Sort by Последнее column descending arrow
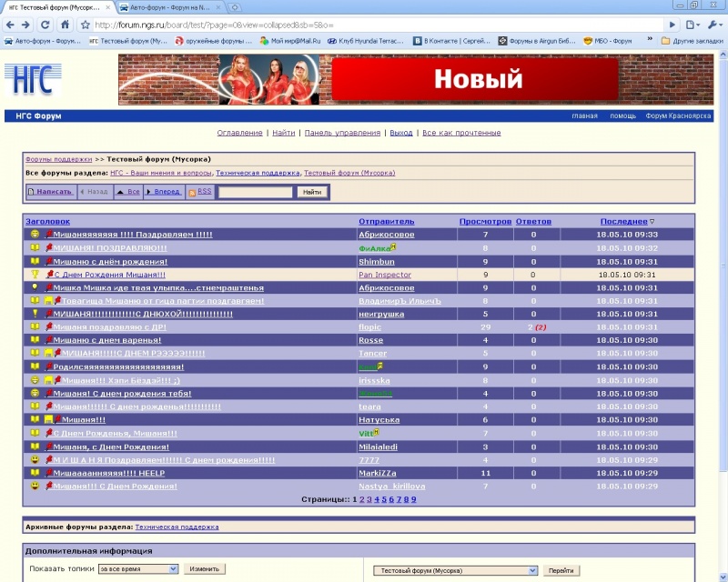 652,222
